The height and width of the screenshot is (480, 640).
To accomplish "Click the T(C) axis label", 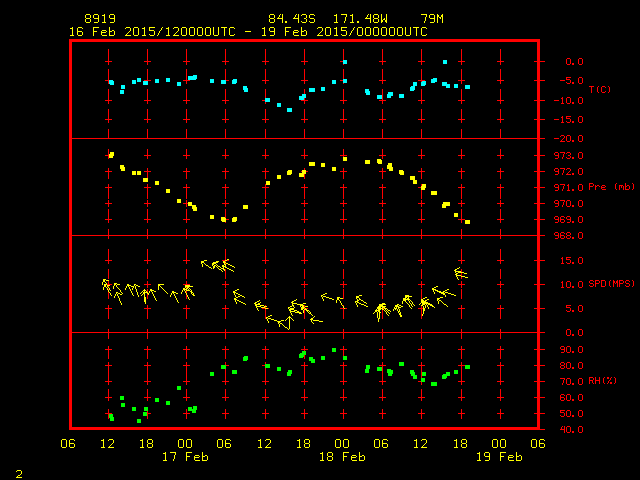I will pyautogui.click(x=600, y=89).
